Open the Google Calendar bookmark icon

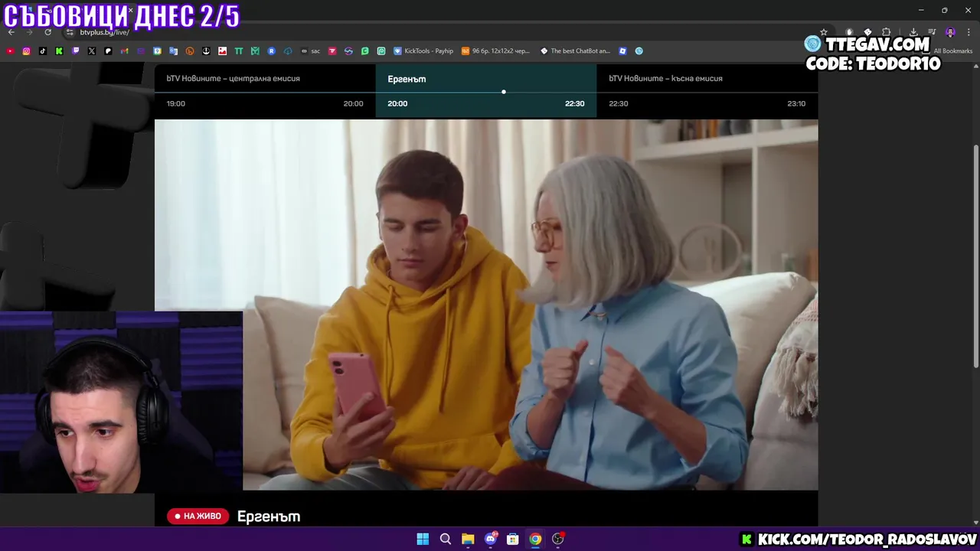pos(157,51)
